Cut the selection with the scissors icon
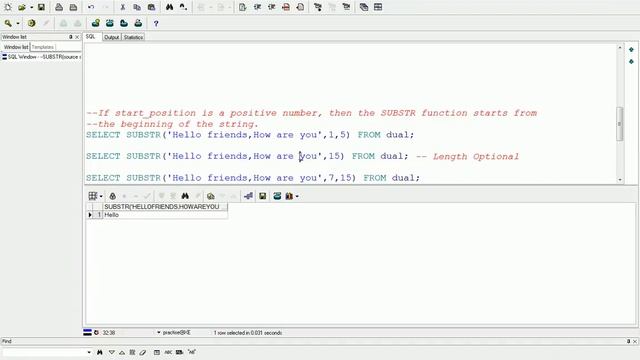The width and height of the screenshot is (640, 360). 122,7
